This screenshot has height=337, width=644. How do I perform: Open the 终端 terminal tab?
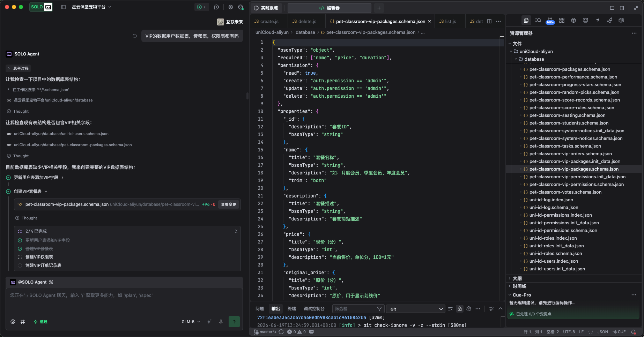coord(292,309)
